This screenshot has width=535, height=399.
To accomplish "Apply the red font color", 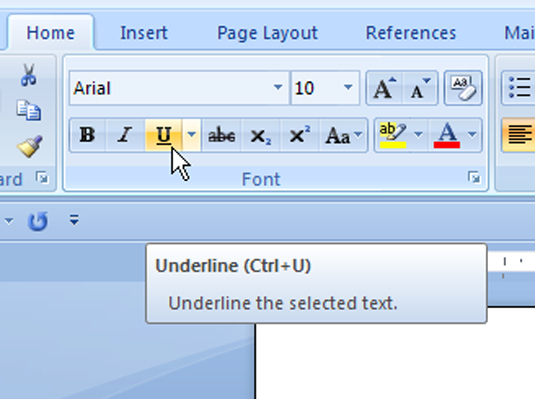I will click(x=447, y=135).
